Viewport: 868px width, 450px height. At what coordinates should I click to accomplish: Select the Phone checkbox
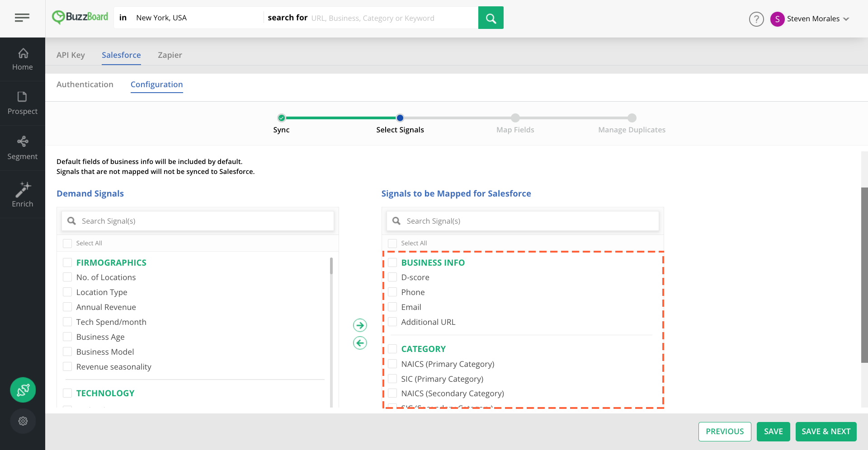click(392, 292)
